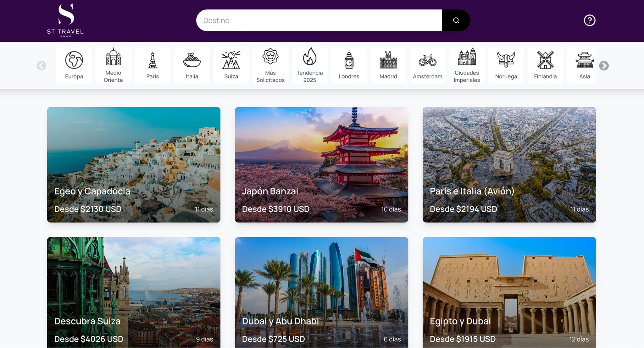Select the Italia pasta bowl category
This screenshot has width=644, height=348.
pyautogui.click(x=192, y=65)
